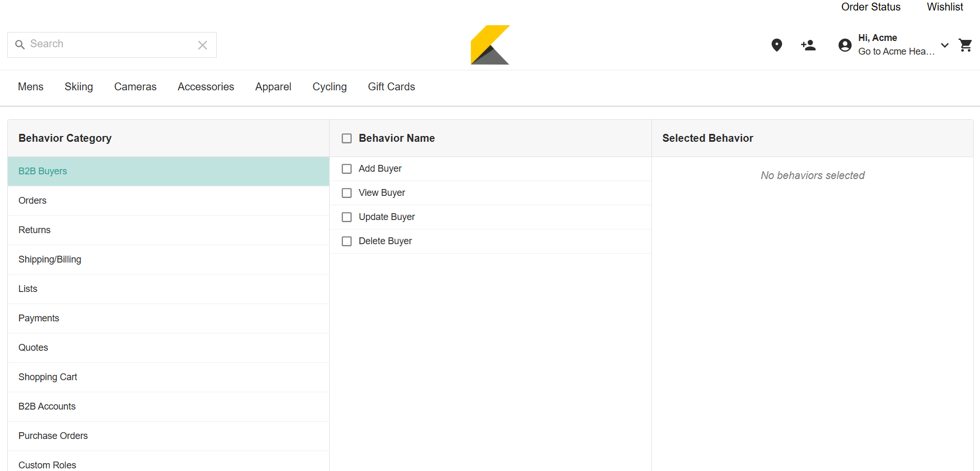Image resolution: width=980 pixels, height=471 pixels.
Task: Focus the Search input field
Action: click(112, 45)
